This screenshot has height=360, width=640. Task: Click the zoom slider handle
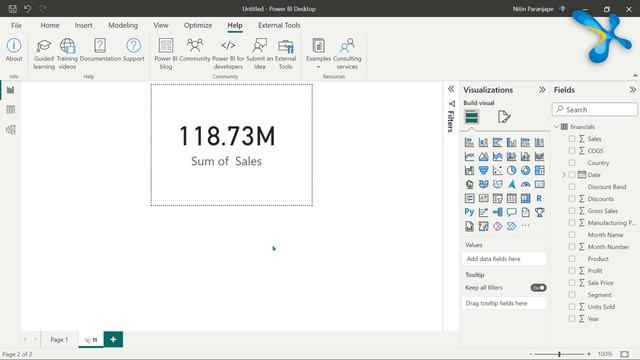[559, 354]
